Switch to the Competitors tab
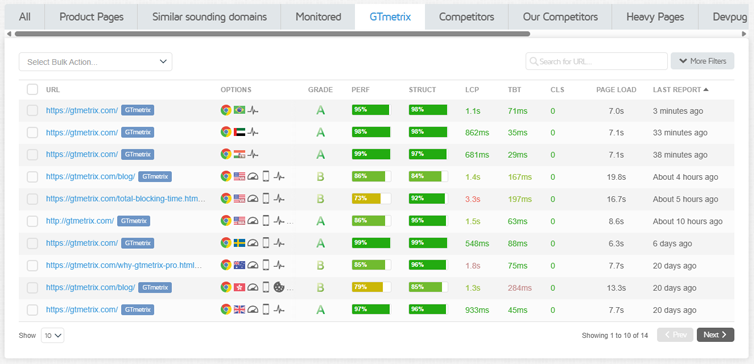Image resolution: width=754 pixels, height=364 pixels. [466, 17]
